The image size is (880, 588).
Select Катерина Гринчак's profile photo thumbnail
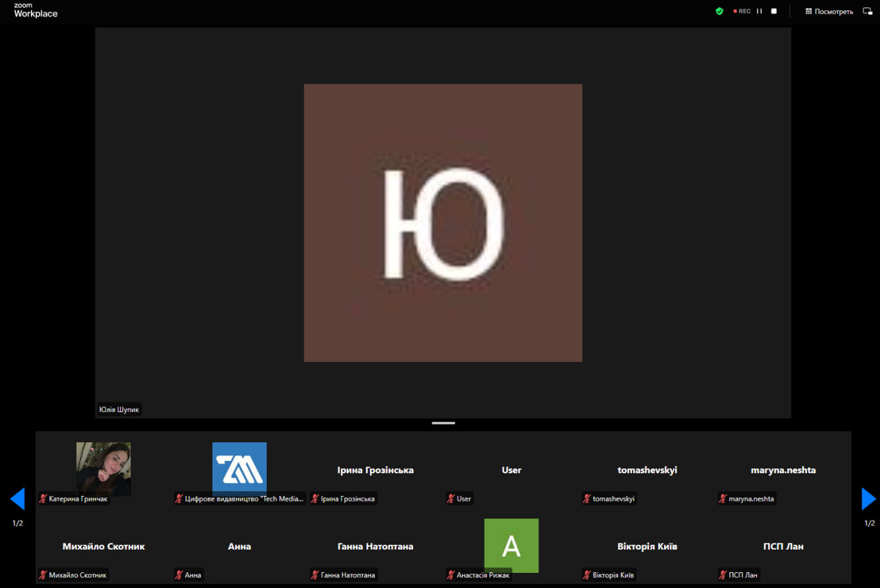coord(103,468)
